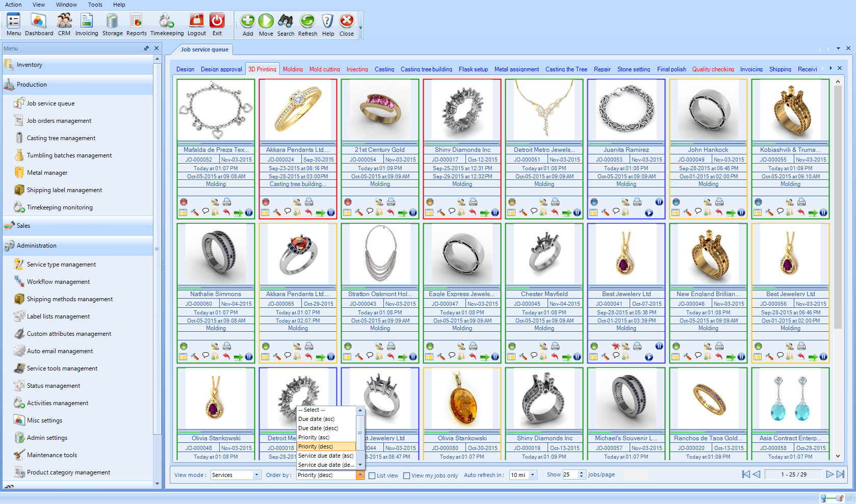Go to the next page of jobs
856x504 pixels.
(x=829, y=474)
